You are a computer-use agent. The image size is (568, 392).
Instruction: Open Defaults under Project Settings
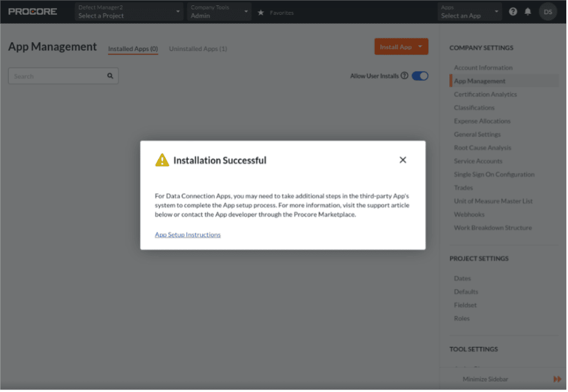tap(466, 292)
